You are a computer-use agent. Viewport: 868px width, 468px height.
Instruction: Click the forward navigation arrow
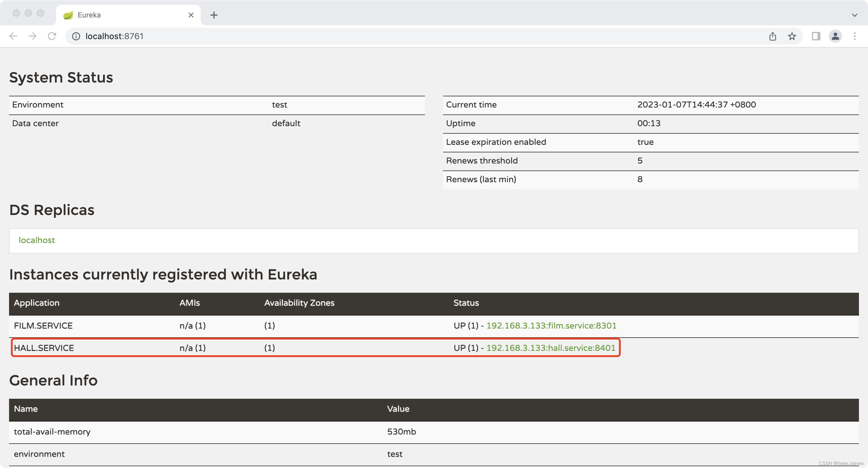(x=32, y=36)
